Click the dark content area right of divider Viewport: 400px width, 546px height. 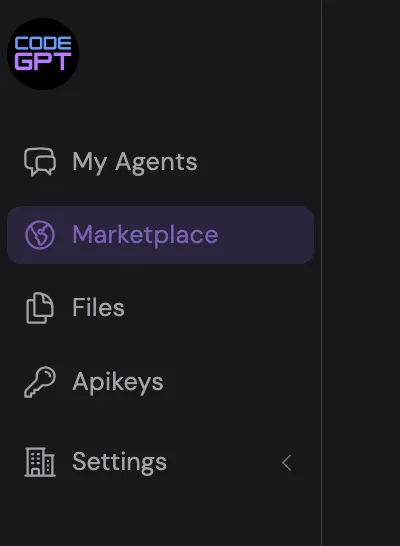pos(361,273)
